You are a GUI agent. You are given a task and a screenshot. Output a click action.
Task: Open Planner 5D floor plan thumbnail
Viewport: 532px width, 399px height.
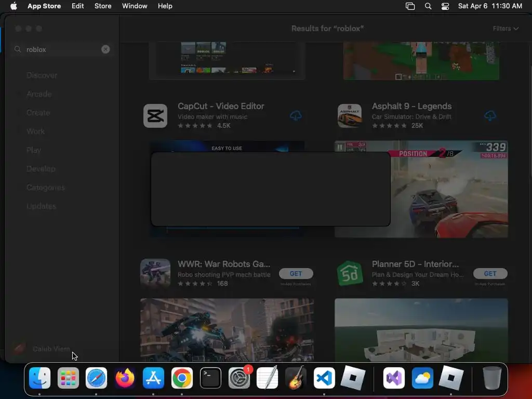click(421, 330)
